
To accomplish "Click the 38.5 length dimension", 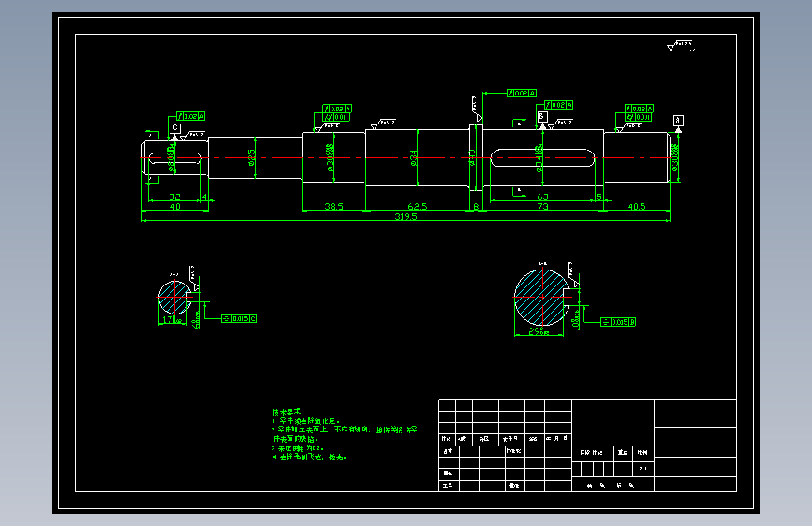I will [x=334, y=207].
